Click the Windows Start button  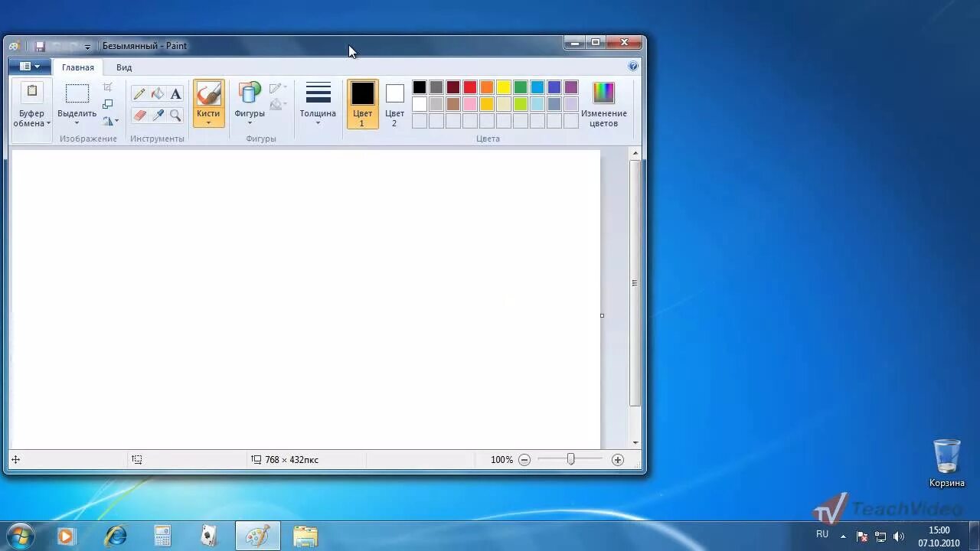tap(19, 536)
